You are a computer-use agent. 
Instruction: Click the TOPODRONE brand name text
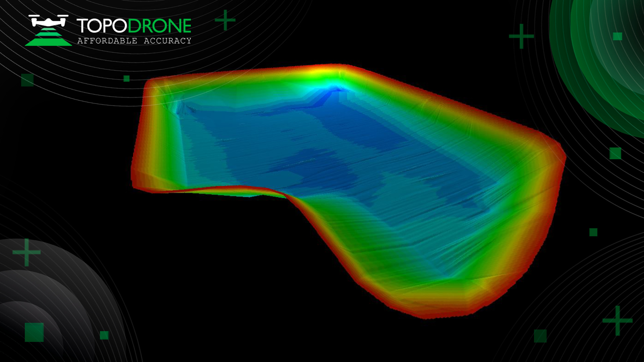[x=134, y=26]
